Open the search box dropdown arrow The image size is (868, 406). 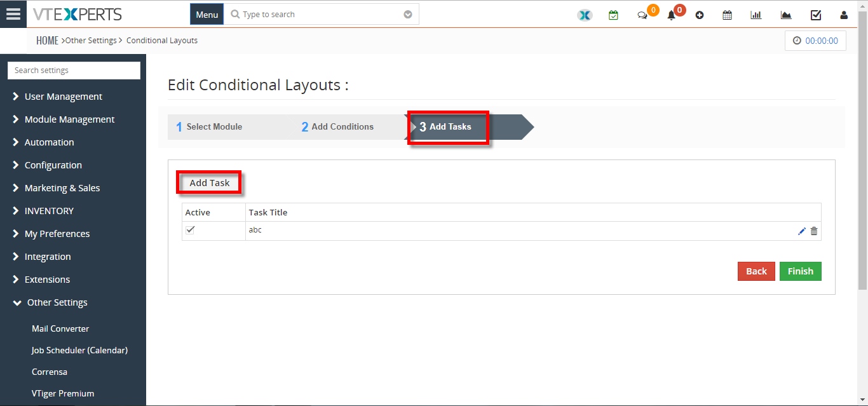[x=408, y=15]
